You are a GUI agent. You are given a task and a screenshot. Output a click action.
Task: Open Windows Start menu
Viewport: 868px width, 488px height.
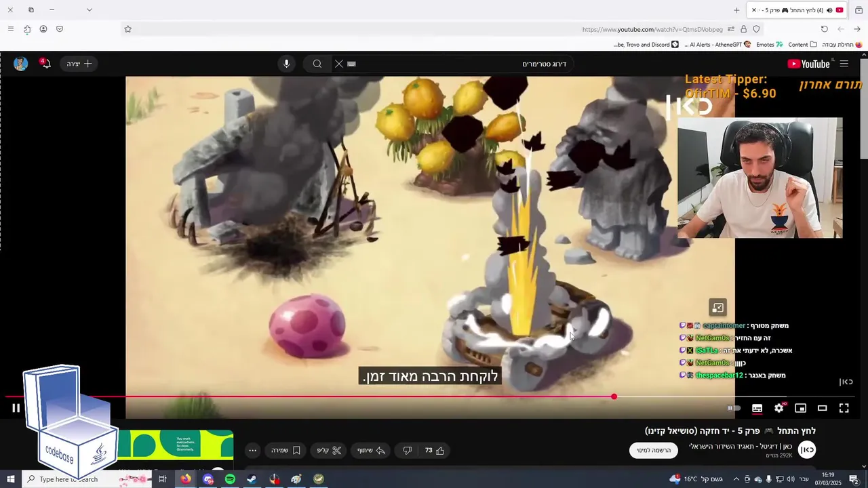(x=10, y=479)
